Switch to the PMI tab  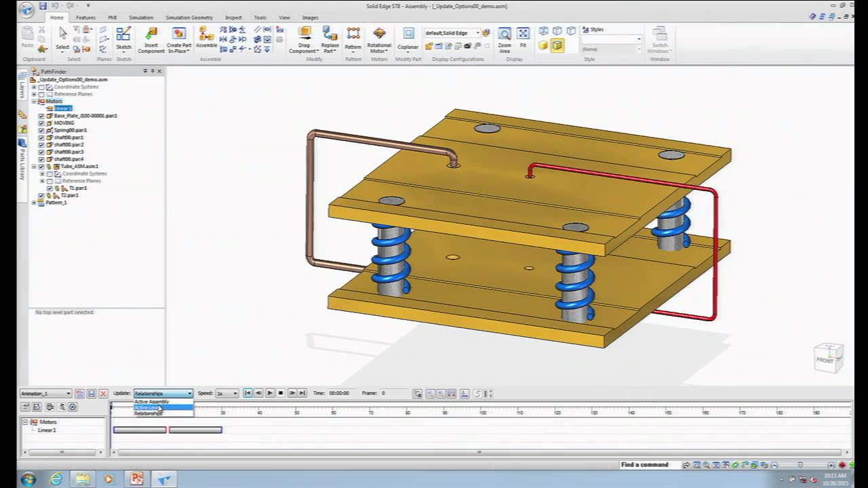113,18
